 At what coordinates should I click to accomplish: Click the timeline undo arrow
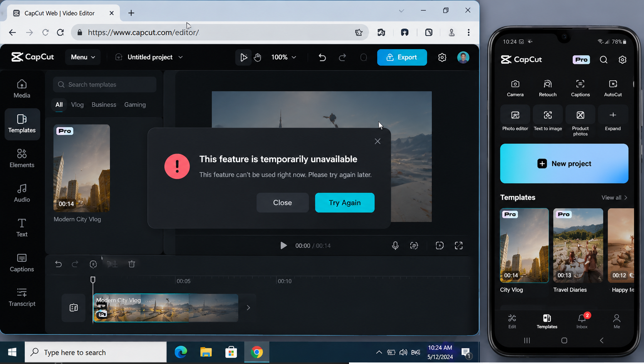(x=58, y=264)
